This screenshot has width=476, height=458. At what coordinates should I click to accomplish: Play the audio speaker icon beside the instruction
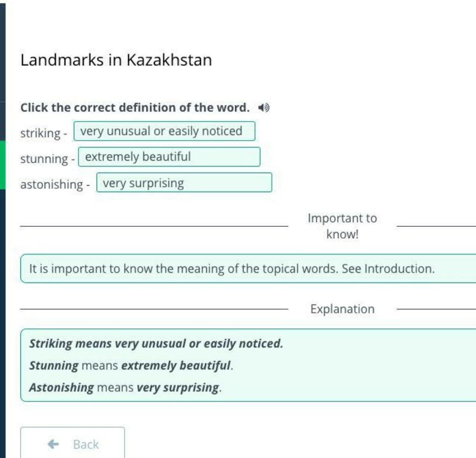click(264, 108)
